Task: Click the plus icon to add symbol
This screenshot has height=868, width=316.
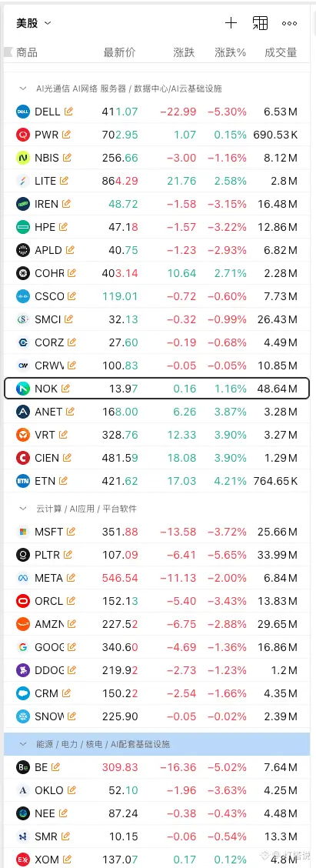Action: click(231, 22)
